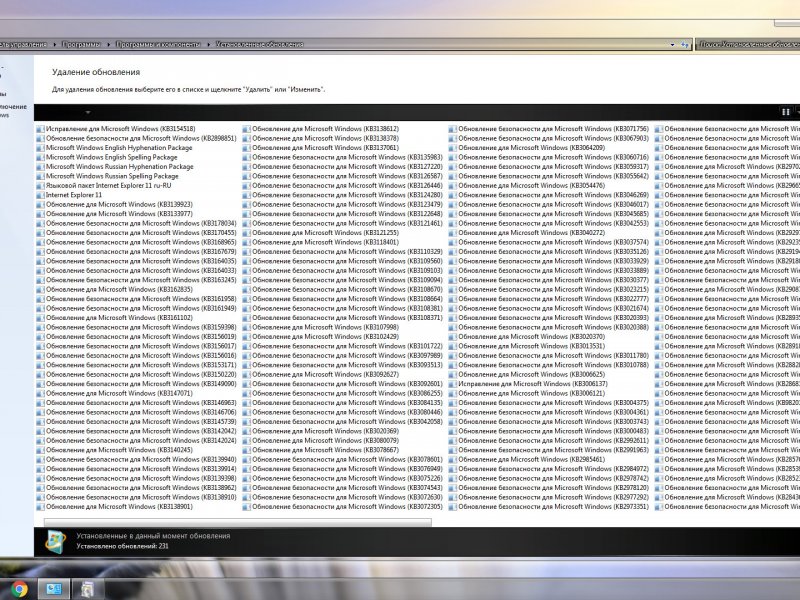Select update KB3040272

pyautogui.click(x=527, y=233)
